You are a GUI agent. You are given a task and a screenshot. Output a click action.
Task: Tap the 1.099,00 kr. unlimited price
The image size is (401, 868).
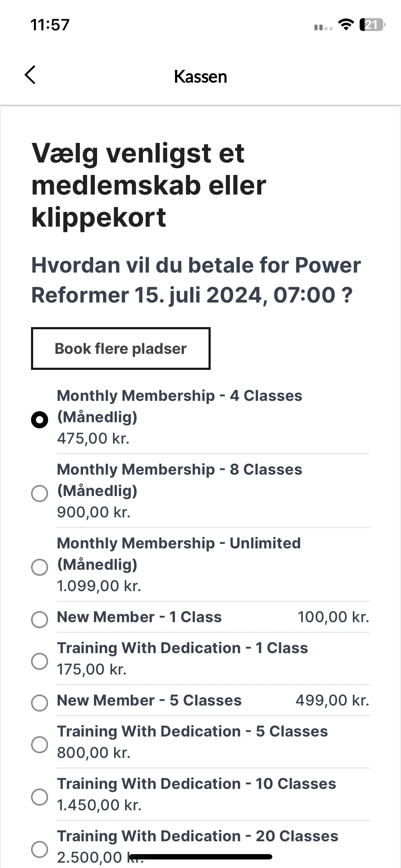(99, 586)
